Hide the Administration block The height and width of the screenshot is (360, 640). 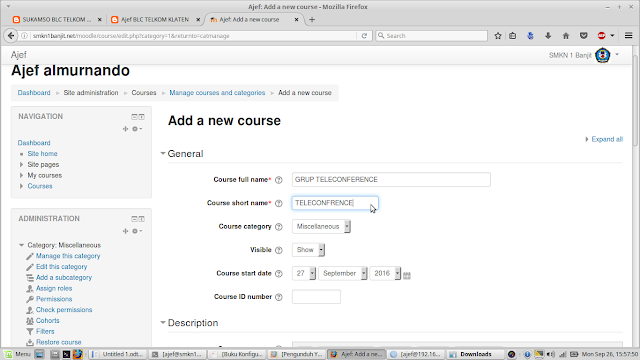(x=134, y=219)
